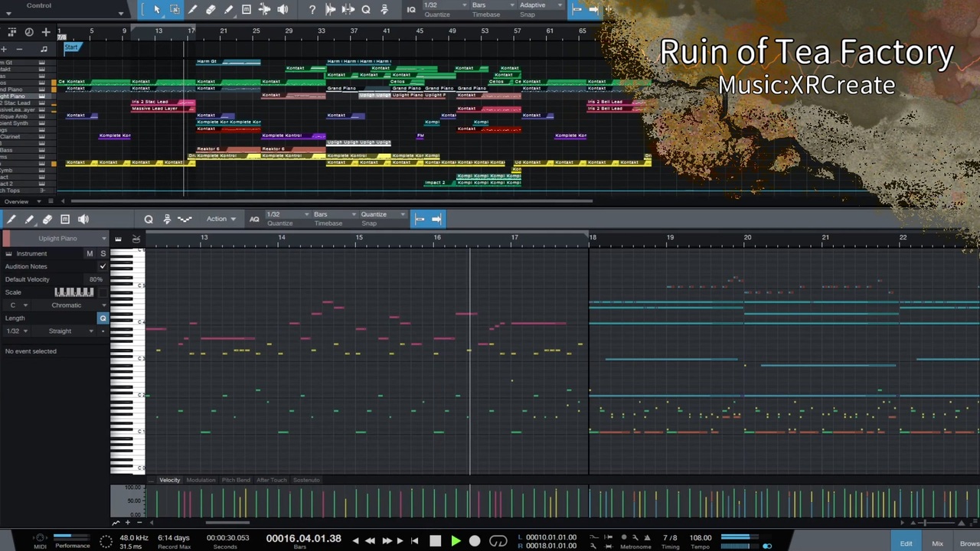Click the Default Velocity 80% field
The width and height of the screenshot is (980, 551).
(x=96, y=279)
